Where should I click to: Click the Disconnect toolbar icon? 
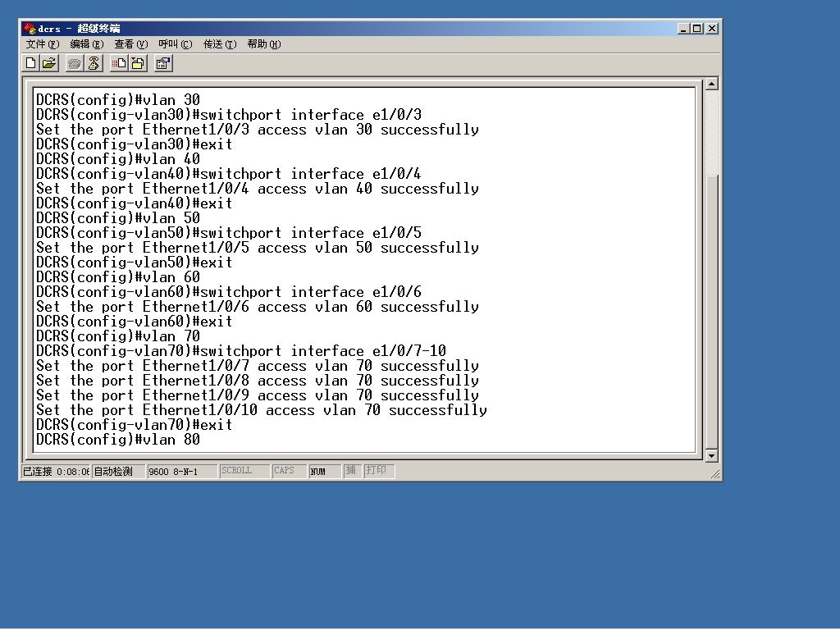(x=94, y=63)
